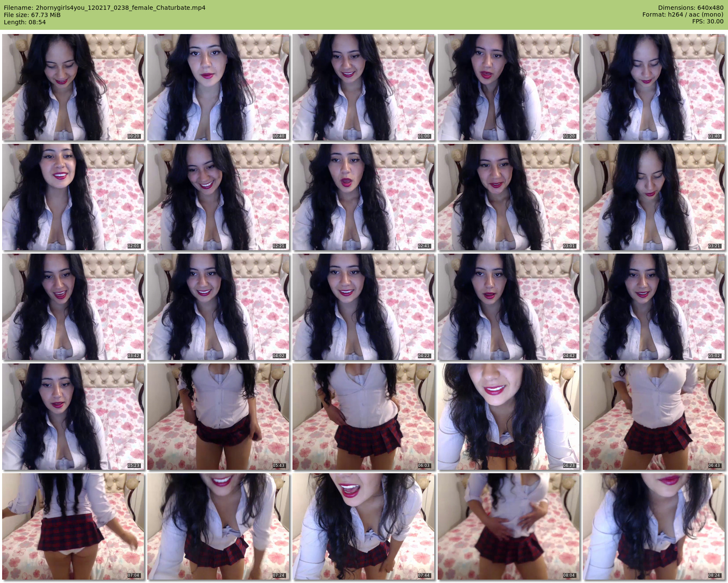Select the "Dimensions: 640x480" text

pos(691,8)
